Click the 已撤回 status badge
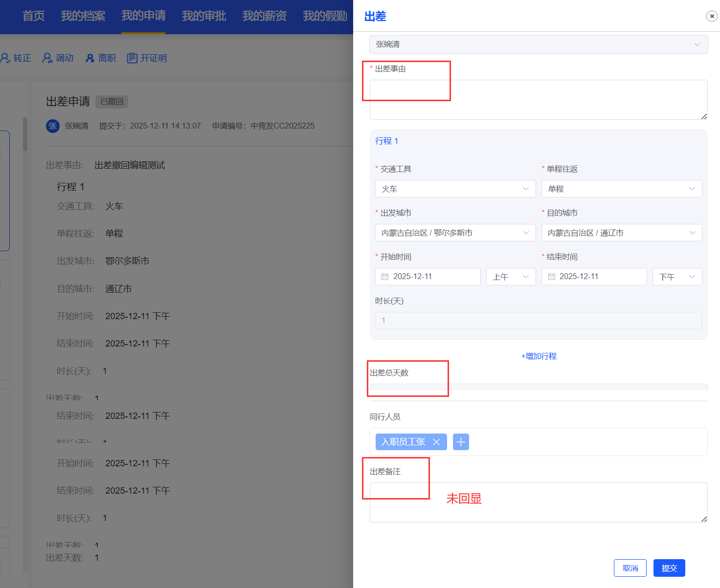The image size is (720, 588). 112,102
